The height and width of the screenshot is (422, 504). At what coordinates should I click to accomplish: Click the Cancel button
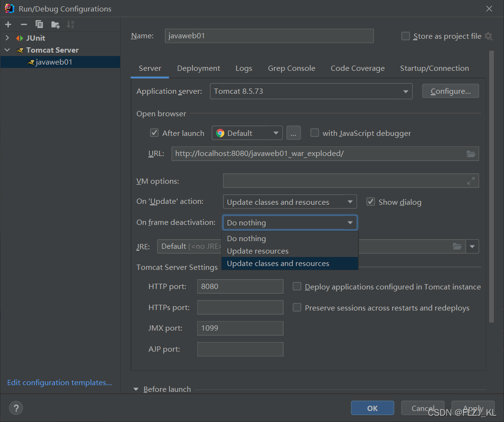pyautogui.click(x=423, y=408)
